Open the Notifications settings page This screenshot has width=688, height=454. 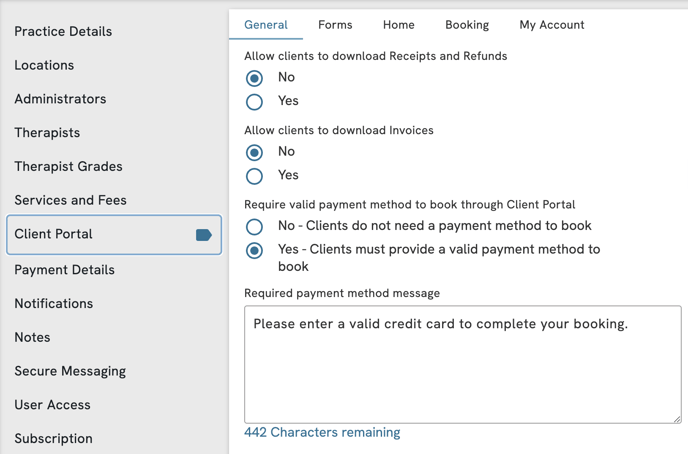54,304
